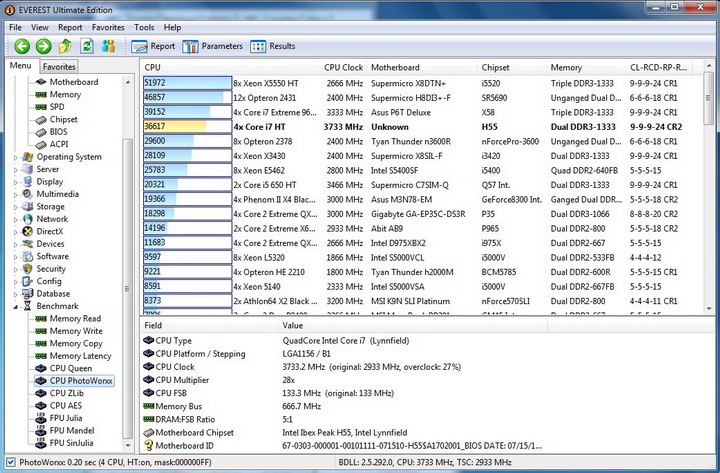The height and width of the screenshot is (473, 720).
Task: Expand the Multimedia tree node
Action: 16,194
